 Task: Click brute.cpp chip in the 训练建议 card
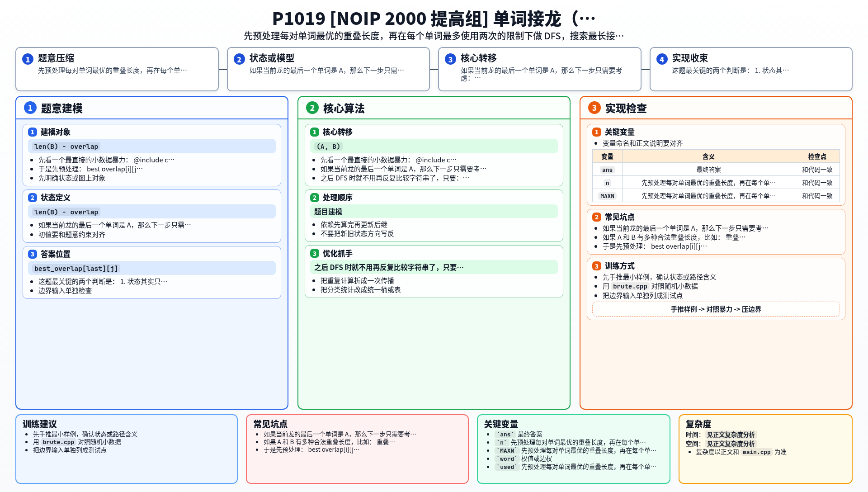[58, 442]
